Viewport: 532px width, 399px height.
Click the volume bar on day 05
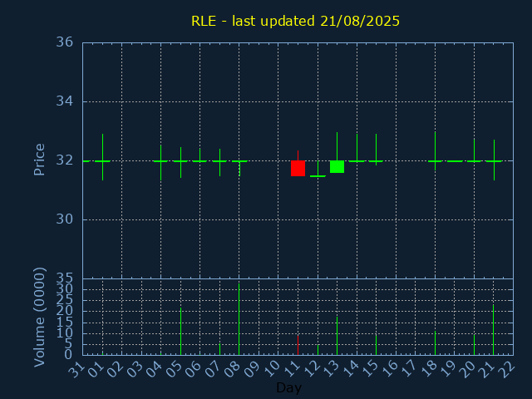pyautogui.click(x=180, y=331)
